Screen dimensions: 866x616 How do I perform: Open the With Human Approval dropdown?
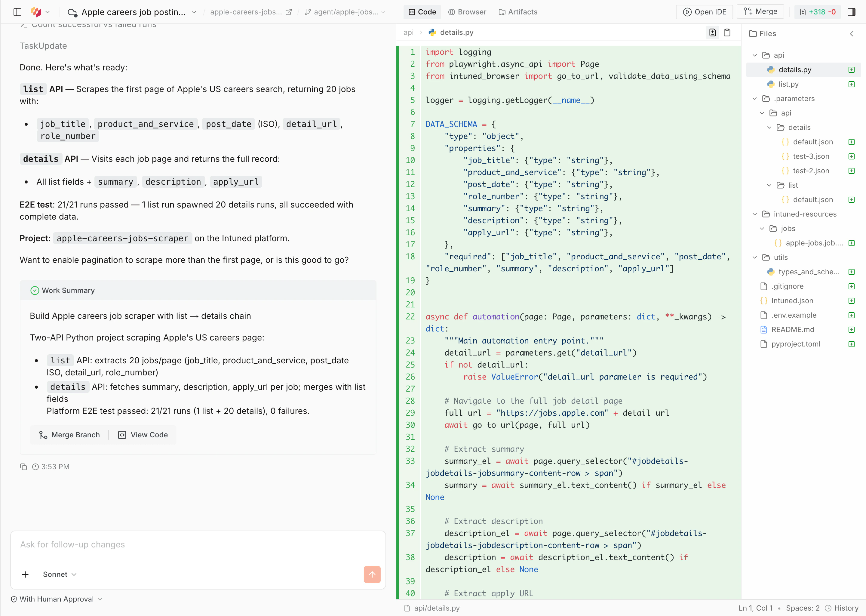coord(57,599)
